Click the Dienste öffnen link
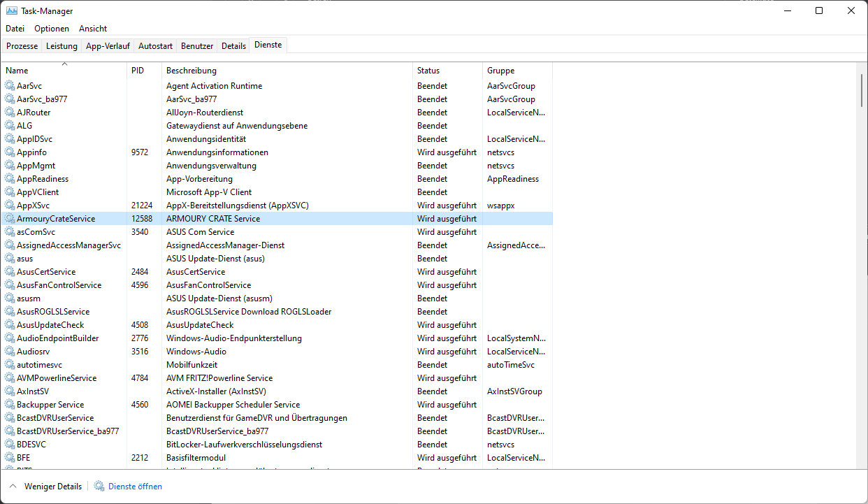The width and height of the screenshot is (868, 504). 135,487
